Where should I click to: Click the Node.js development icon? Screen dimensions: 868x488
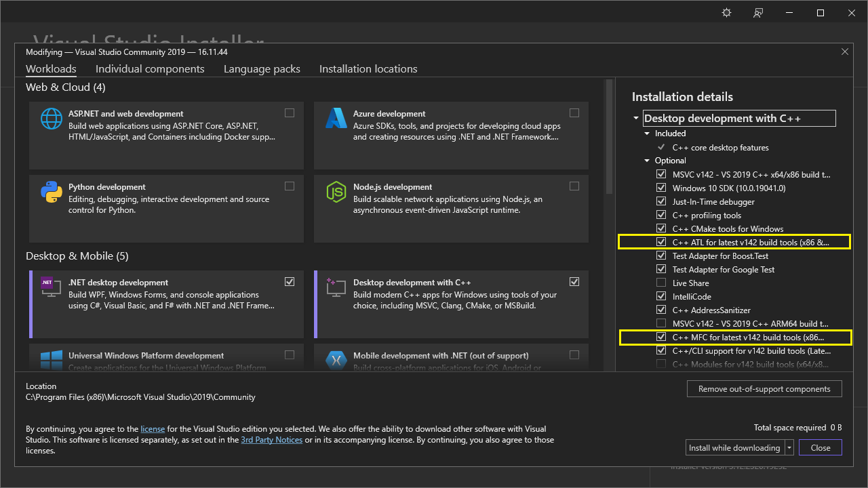click(336, 192)
